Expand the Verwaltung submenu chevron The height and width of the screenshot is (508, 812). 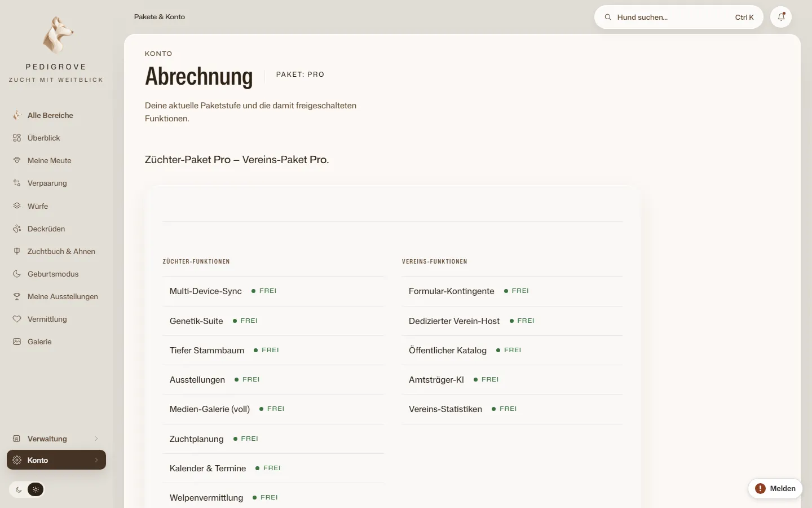click(96, 439)
